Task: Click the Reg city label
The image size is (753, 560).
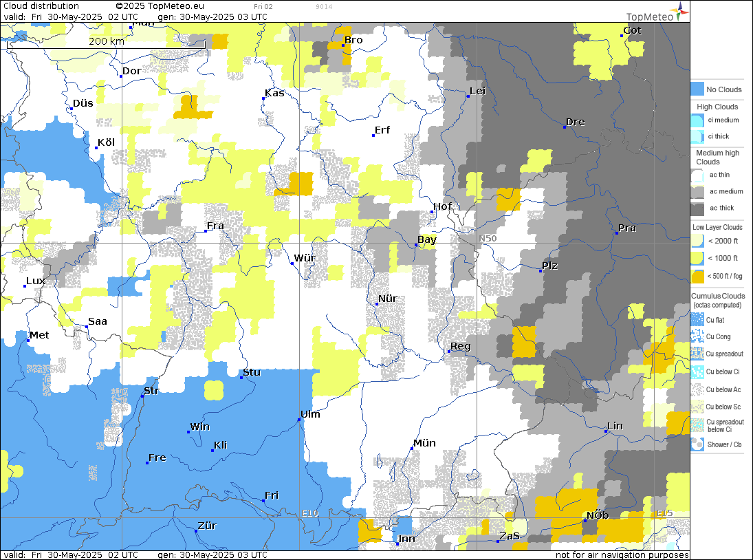Action: [x=461, y=346]
